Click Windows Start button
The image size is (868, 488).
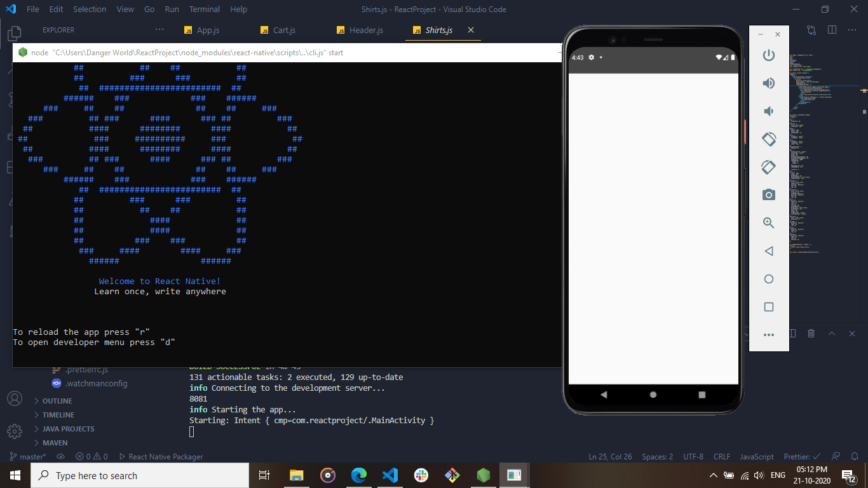15,475
